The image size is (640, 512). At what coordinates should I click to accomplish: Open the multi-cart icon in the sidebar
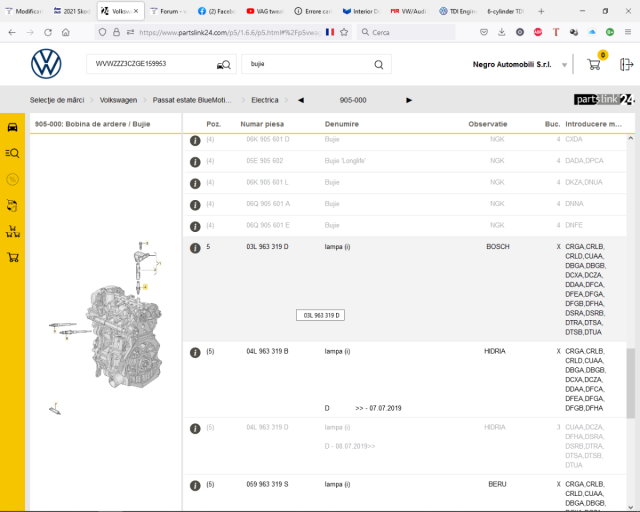pyautogui.click(x=13, y=232)
